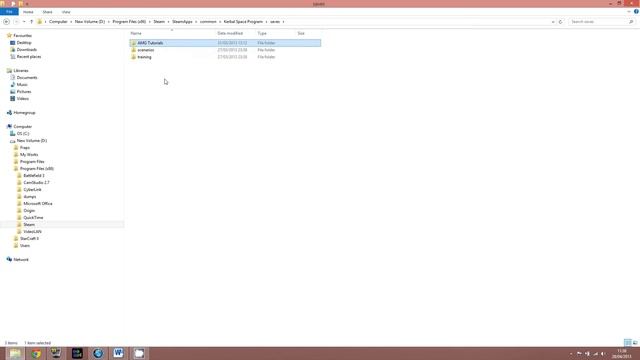Go forward with the Forward arrow button
This screenshot has height=360, width=640.
(x=16, y=22)
